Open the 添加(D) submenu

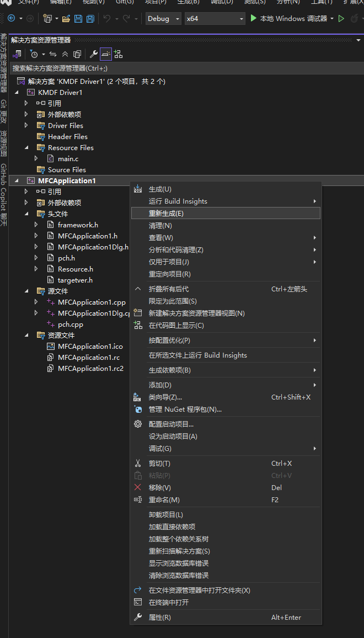(226, 385)
